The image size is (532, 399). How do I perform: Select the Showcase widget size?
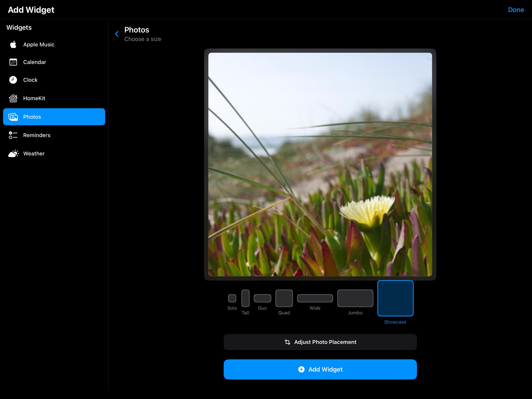coord(395,298)
